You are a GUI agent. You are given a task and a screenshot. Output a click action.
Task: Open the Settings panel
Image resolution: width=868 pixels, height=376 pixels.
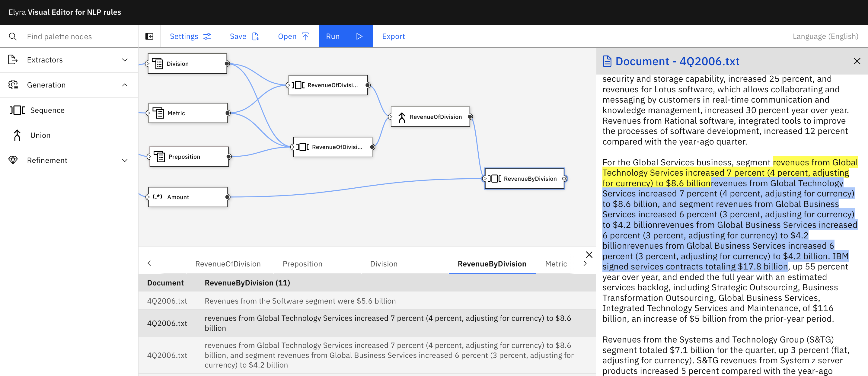pos(191,36)
